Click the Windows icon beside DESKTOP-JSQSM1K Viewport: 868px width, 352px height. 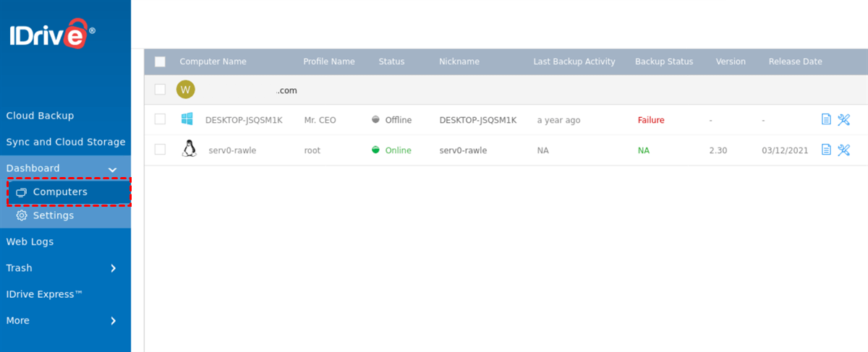point(187,119)
